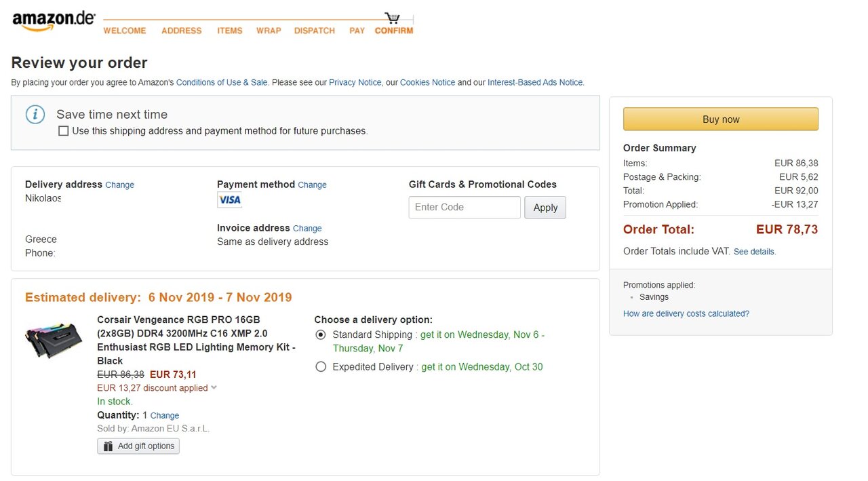Viewport: 868px width, 481px height.
Task: Expand the EUR 13,27 discount applied arrow
Action: point(214,387)
